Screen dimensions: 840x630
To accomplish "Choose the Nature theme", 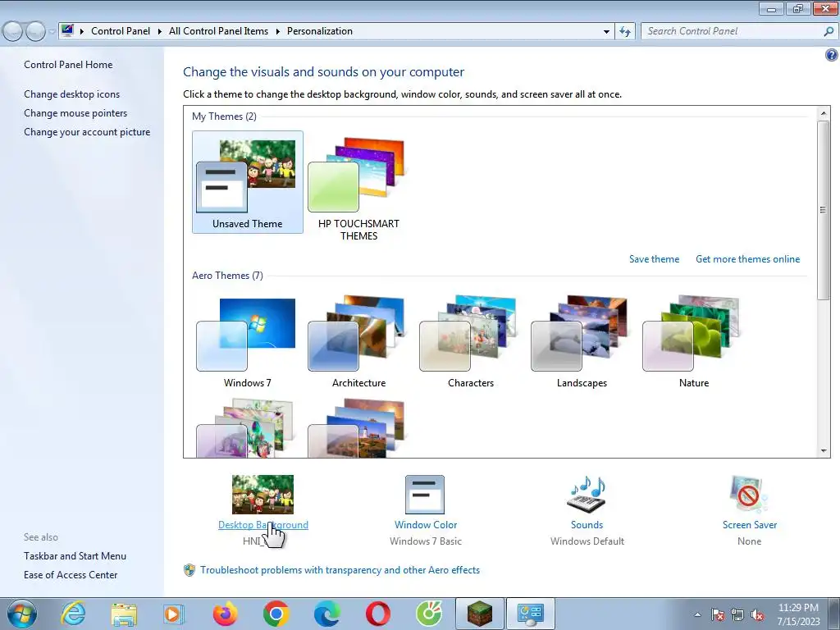I will pos(694,342).
